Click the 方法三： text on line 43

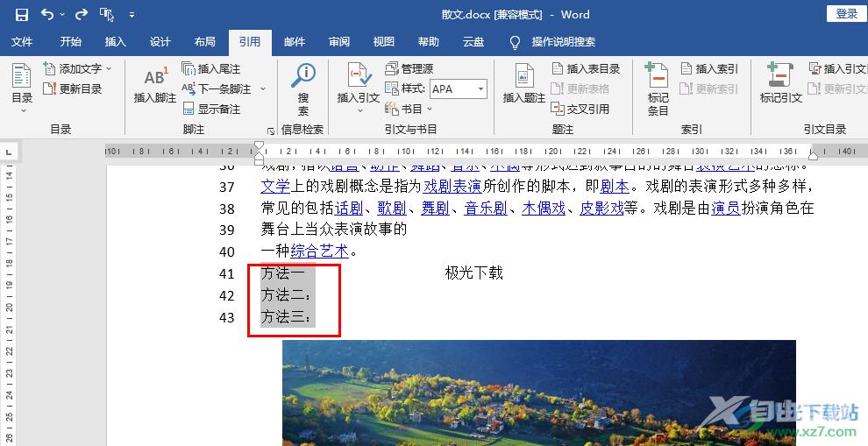coord(286,316)
